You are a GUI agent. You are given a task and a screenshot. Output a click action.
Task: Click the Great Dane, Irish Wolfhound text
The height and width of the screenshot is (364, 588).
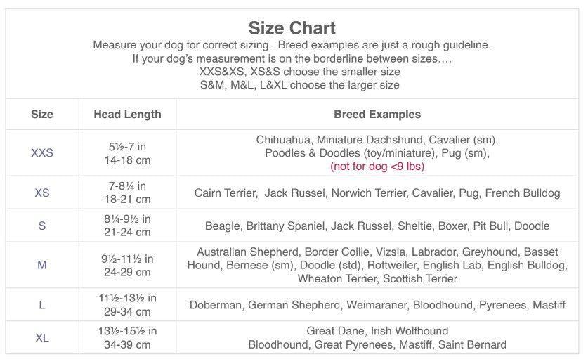pyautogui.click(x=377, y=331)
